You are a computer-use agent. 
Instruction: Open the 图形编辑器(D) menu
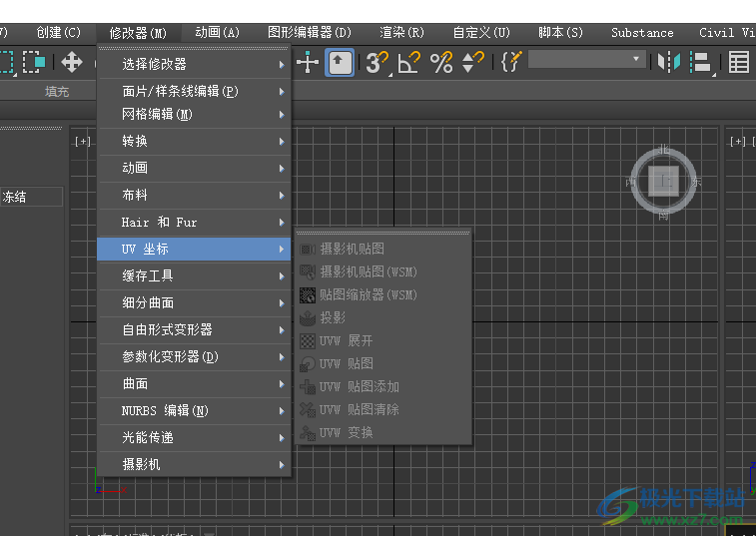[x=310, y=33]
